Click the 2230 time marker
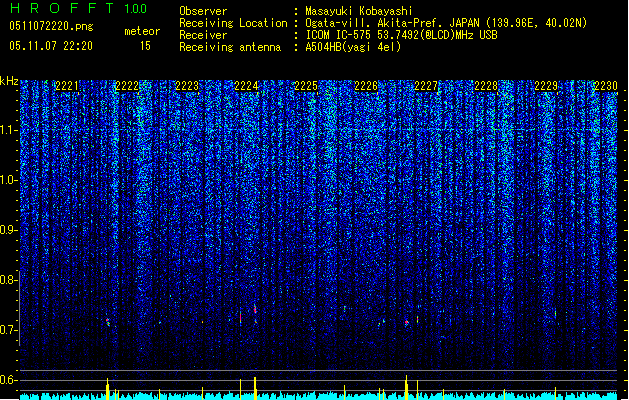The image size is (629, 400). (x=606, y=86)
